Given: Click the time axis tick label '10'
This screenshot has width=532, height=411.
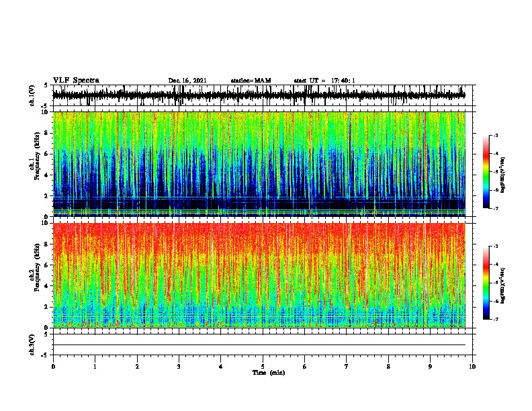Looking at the screenshot, I should (x=472, y=367).
